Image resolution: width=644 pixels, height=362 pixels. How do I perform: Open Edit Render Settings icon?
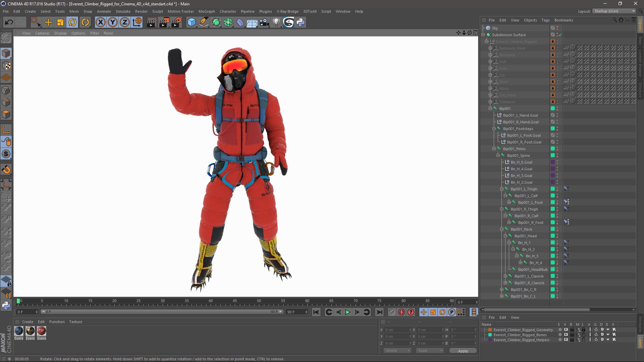pyautogui.click(x=176, y=22)
